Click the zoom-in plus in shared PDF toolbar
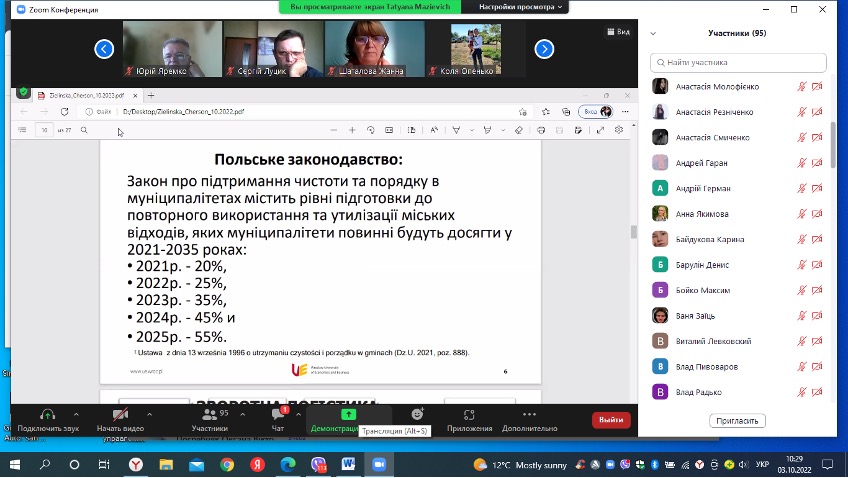 (352, 130)
